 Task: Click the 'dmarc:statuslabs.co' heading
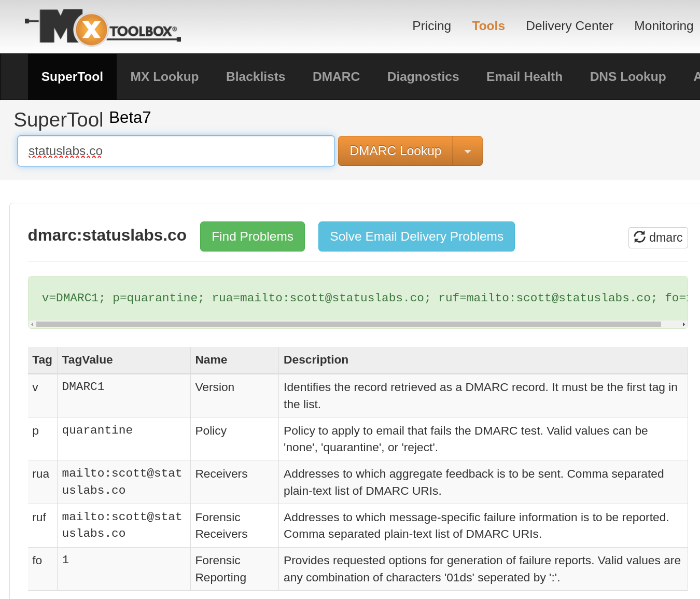pos(107,235)
